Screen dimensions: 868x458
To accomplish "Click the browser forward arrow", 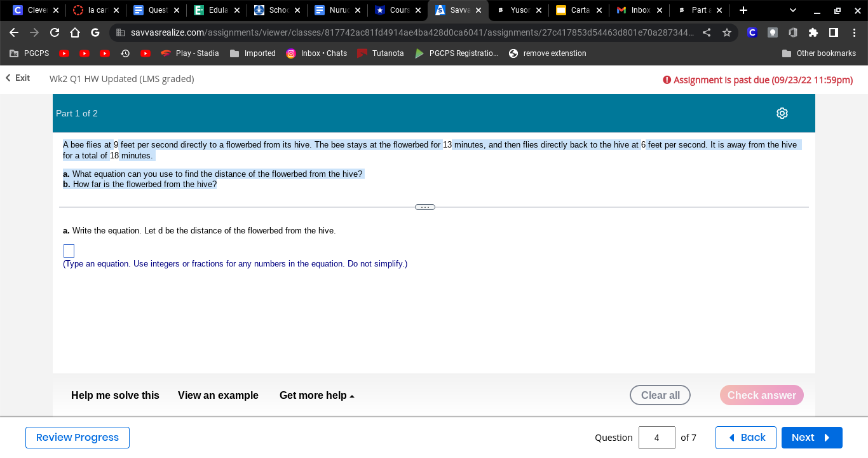I will tap(34, 32).
